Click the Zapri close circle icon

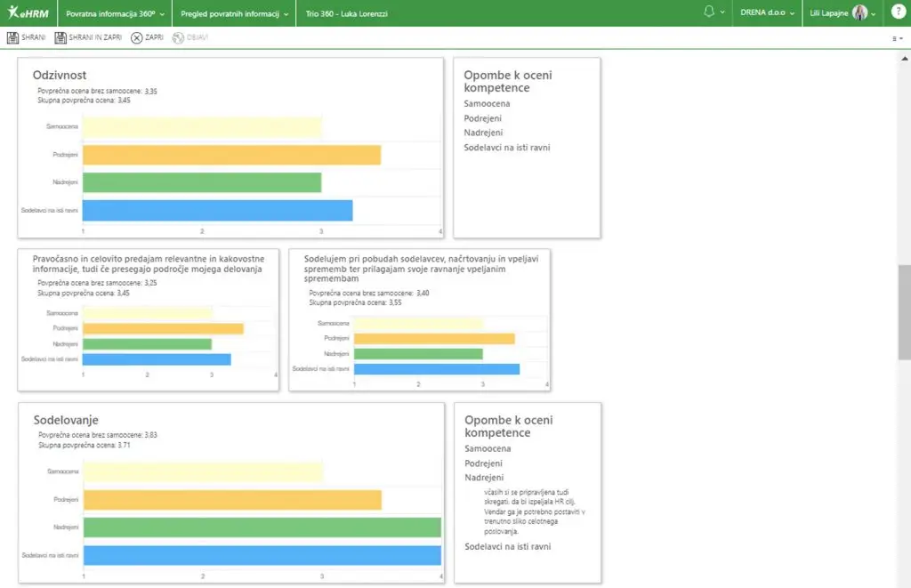click(x=136, y=37)
